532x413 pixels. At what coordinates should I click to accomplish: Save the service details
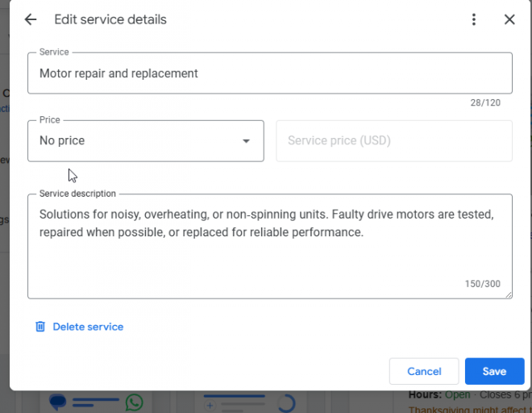pos(494,371)
